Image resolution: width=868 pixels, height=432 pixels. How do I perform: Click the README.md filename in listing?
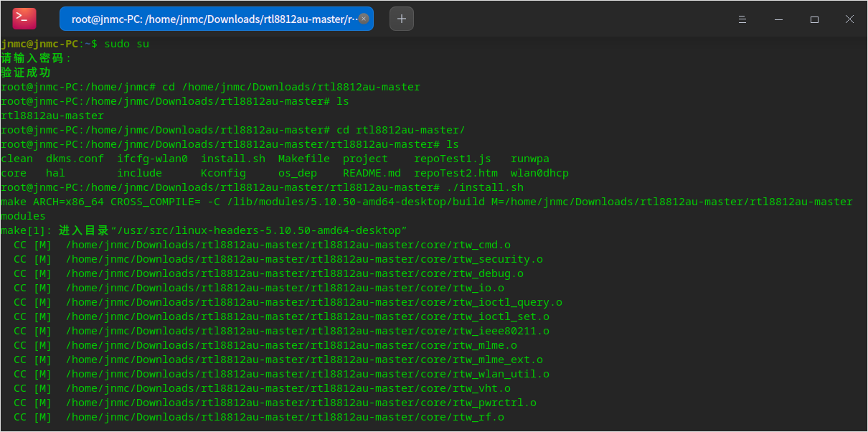coord(372,173)
